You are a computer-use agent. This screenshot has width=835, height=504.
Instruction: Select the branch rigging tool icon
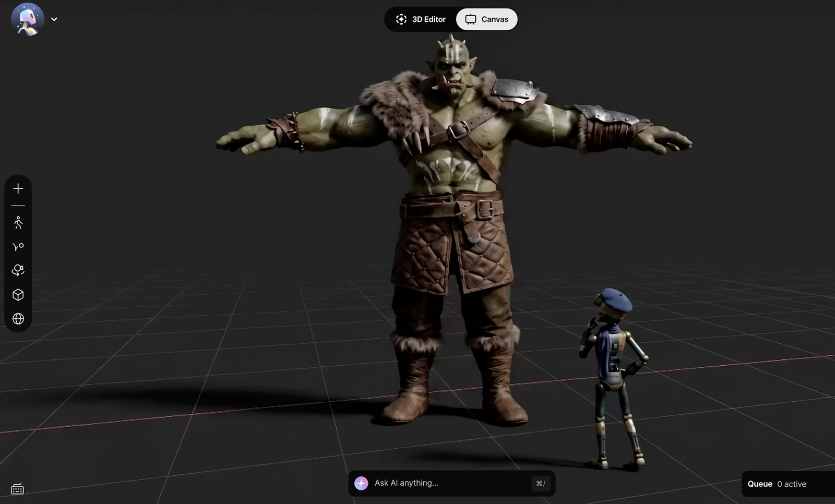pos(18,247)
